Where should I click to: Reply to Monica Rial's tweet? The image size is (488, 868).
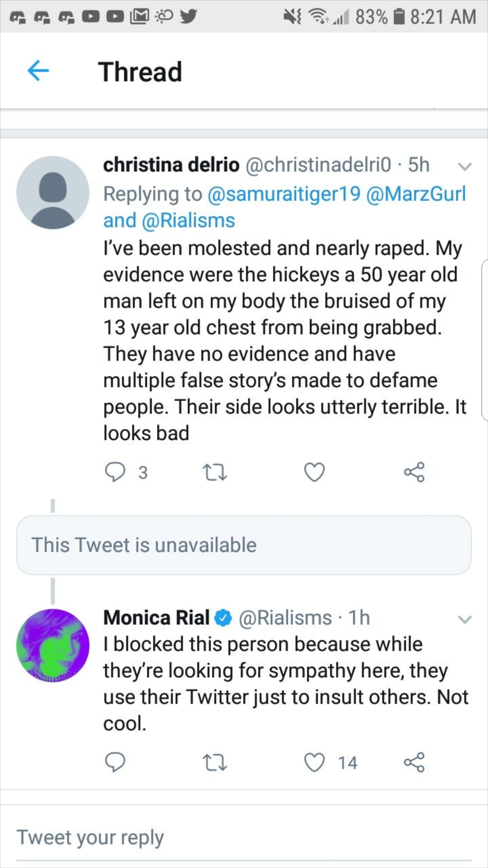click(115, 762)
